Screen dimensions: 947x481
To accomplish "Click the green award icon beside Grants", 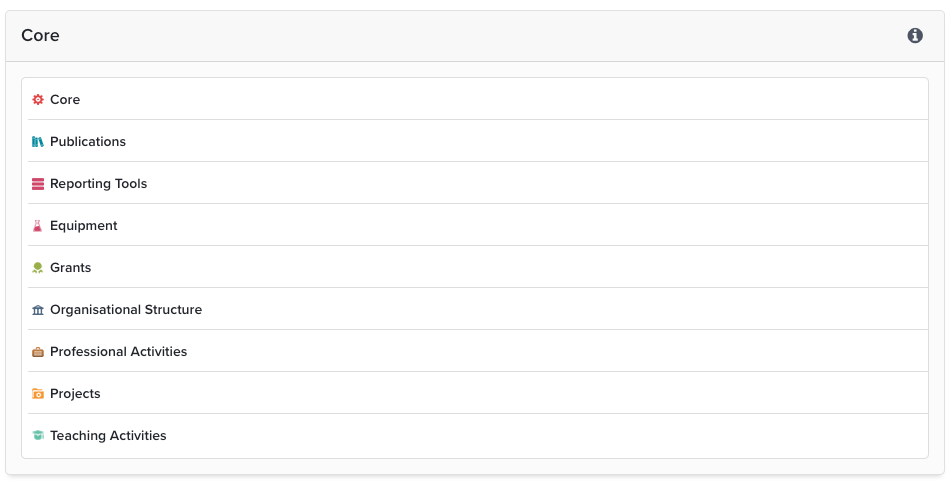I will click(38, 268).
